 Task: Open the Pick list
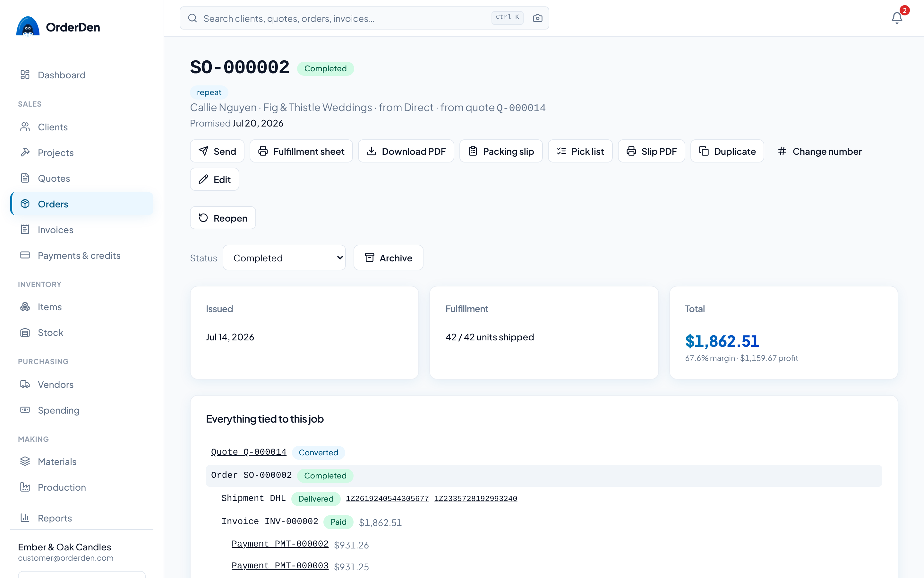click(x=580, y=151)
